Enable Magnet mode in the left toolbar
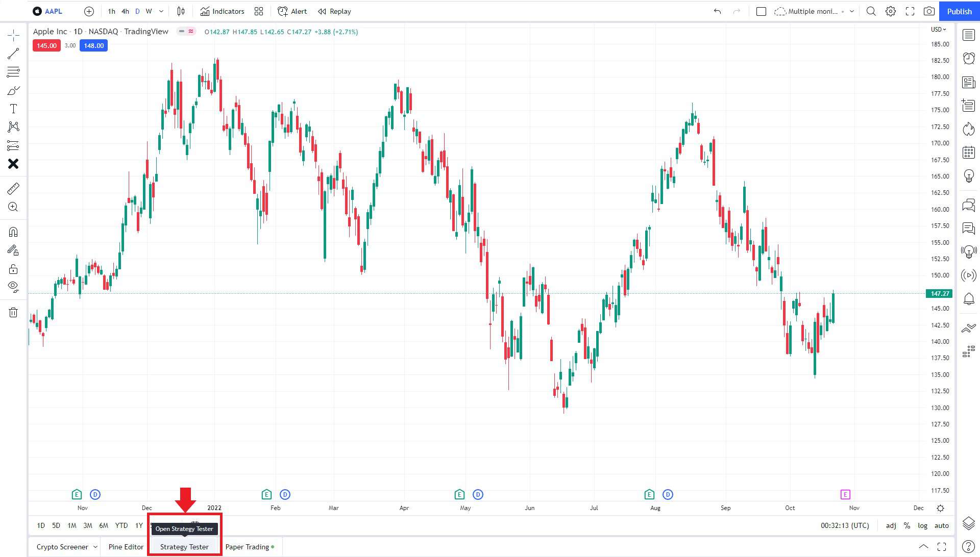Image resolution: width=980 pixels, height=557 pixels. click(x=13, y=232)
